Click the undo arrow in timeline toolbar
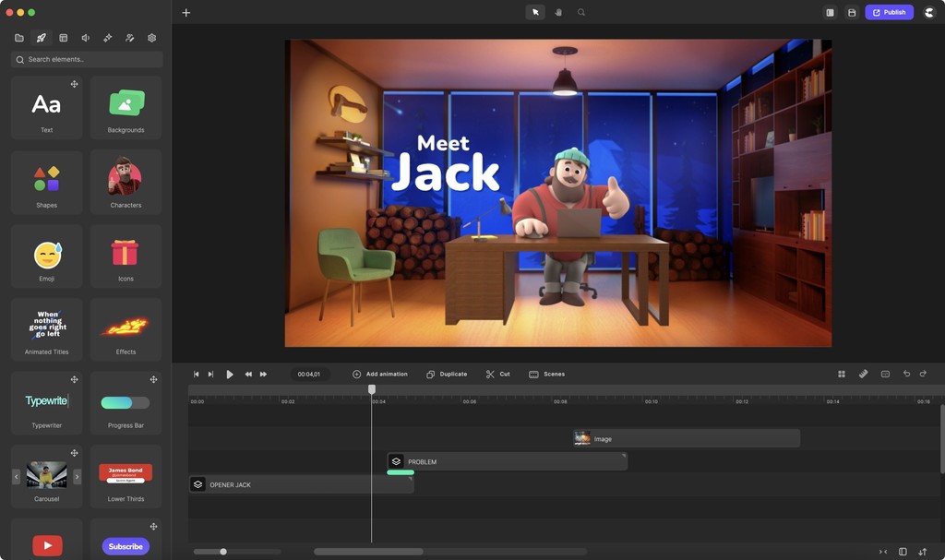Image resolution: width=945 pixels, height=560 pixels. click(x=906, y=374)
